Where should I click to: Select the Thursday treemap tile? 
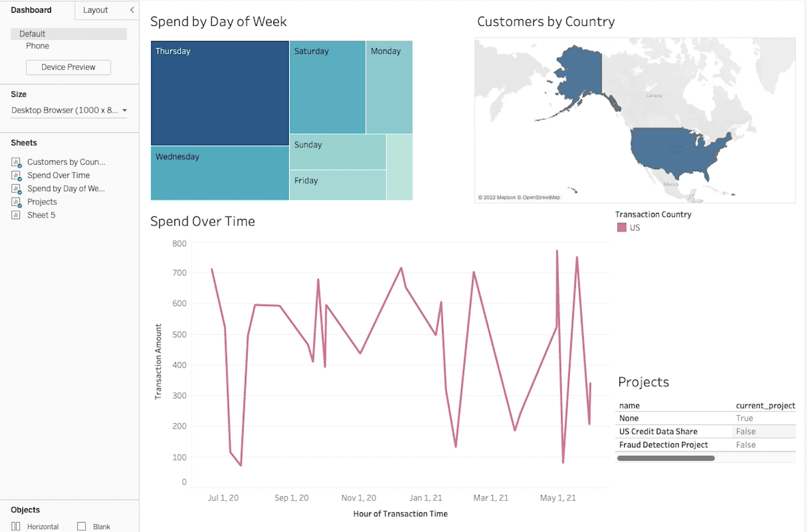point(220,93)
